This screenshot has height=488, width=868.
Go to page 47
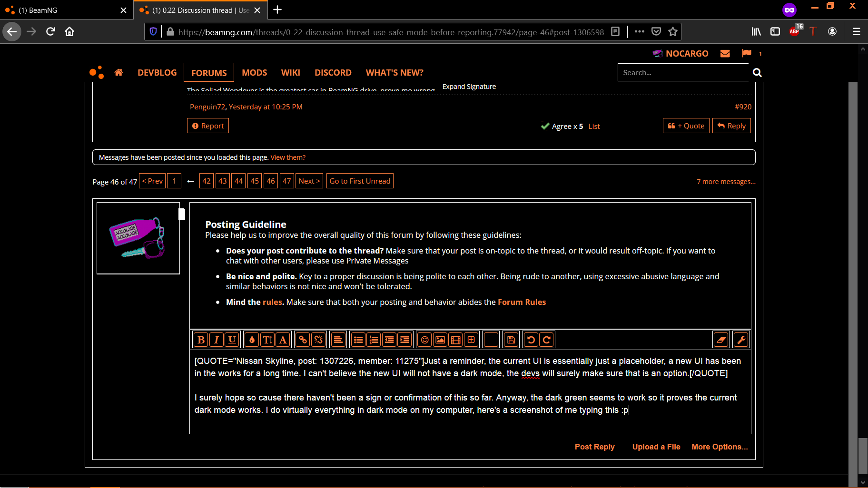point(286,181)
